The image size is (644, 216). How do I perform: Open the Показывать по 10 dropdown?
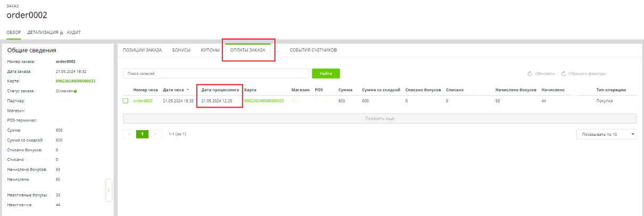coord(606,134)
